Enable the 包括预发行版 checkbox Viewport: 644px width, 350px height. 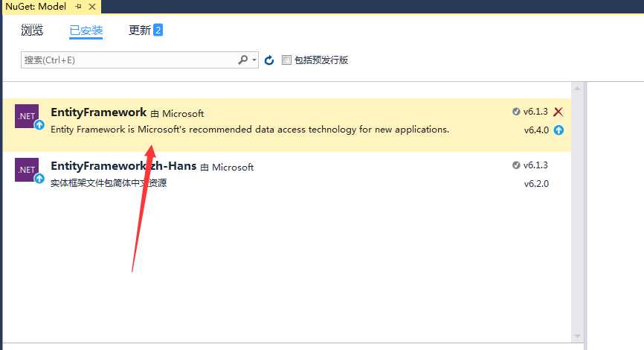(x=286, y=60)
